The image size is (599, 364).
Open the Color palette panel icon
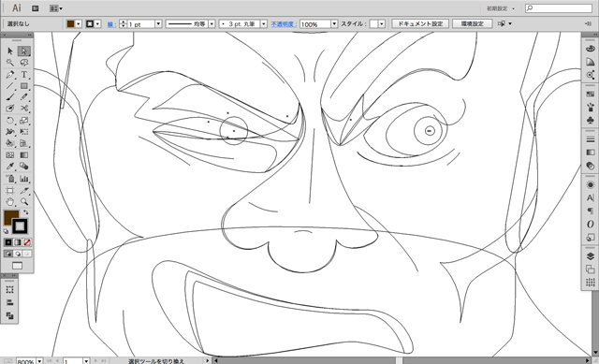(591, 50)
